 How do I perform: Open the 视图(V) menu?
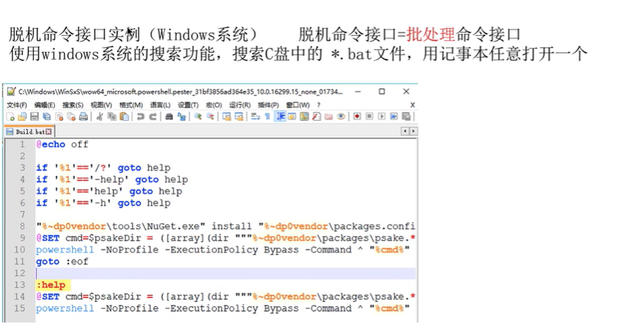point(101,105)
